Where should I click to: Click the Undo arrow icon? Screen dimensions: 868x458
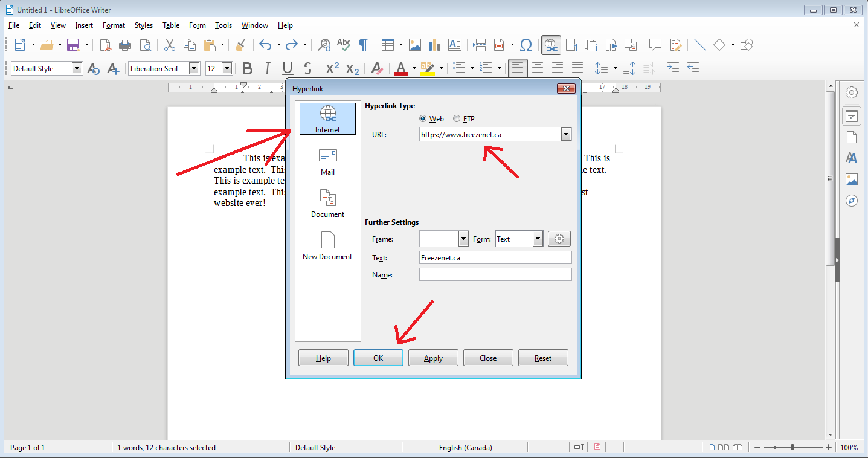[265, 45]
